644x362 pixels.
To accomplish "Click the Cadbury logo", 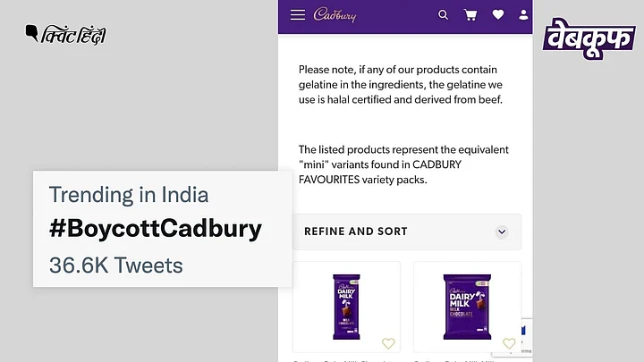I will pyautogui.click(x=335, y=15).
